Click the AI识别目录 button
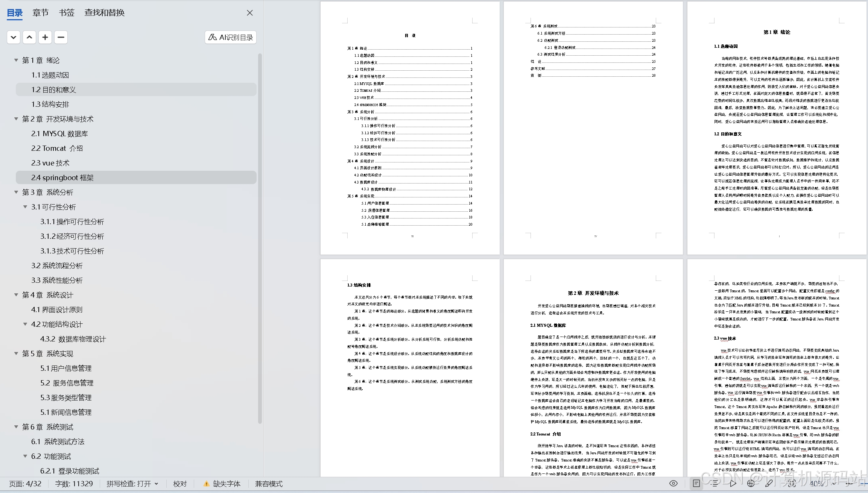This screenshot has height=493, width=868. 231,37
